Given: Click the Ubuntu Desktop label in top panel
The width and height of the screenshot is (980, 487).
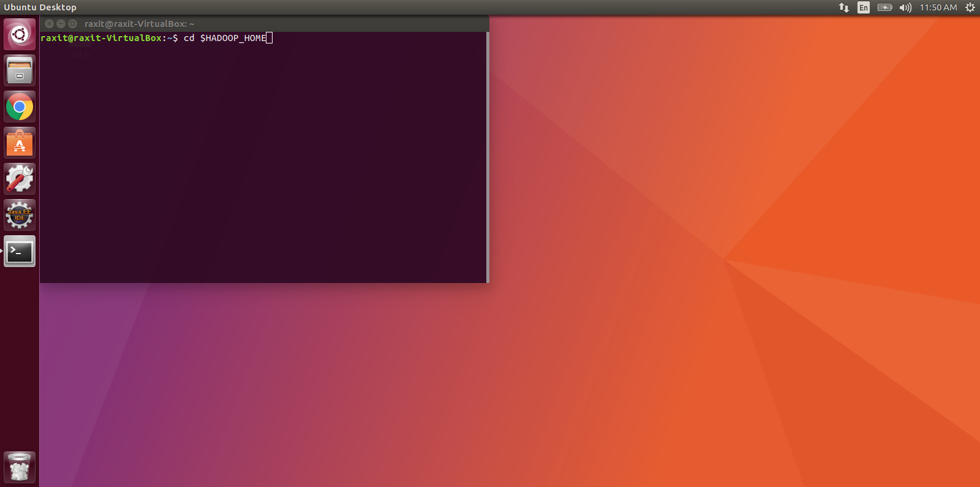Looking at the screenshot, I should coord(40,7).
